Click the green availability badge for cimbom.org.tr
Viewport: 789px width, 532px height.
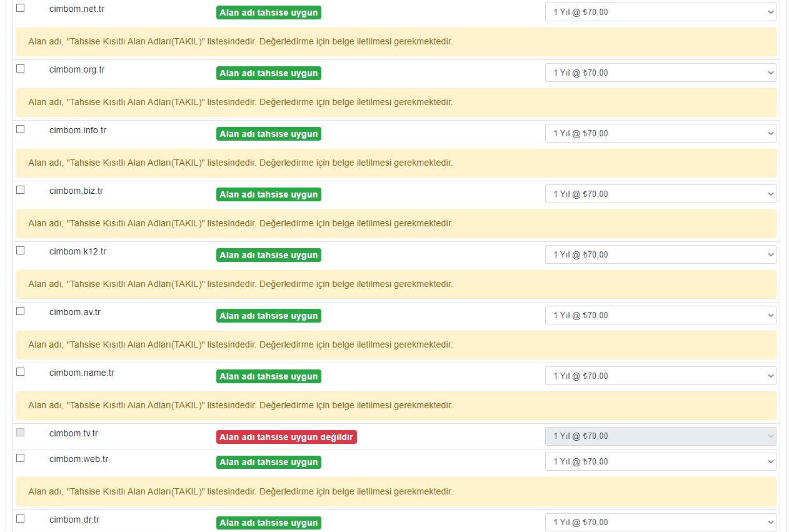tap(269, 73)
